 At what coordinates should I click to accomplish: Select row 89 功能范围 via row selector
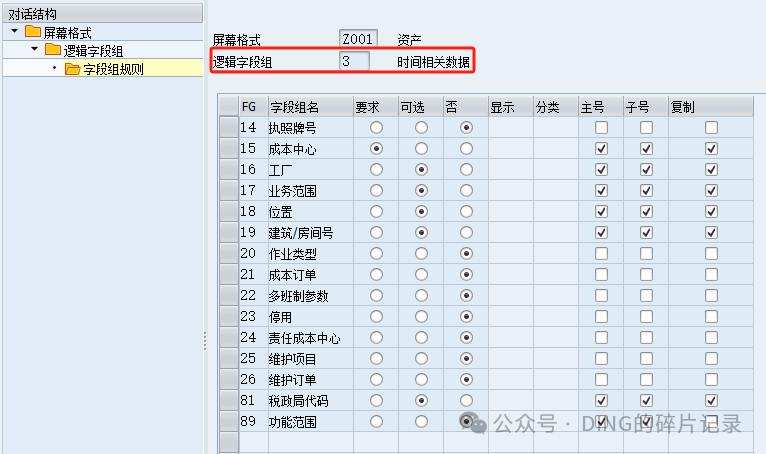coord(229,422)
